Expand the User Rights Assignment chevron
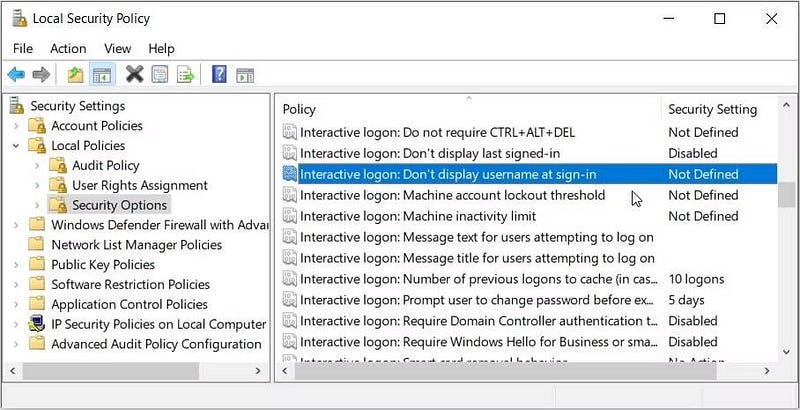 37,185
